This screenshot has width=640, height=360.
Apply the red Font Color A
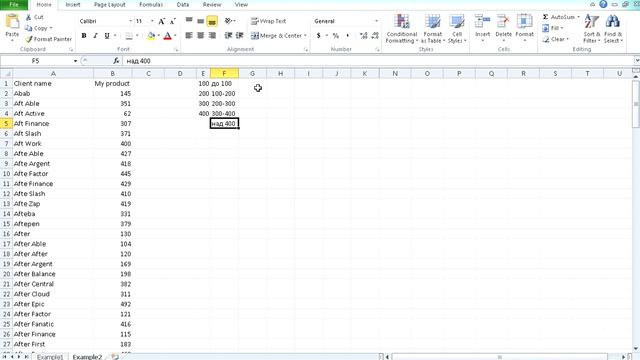pos(167,36)
